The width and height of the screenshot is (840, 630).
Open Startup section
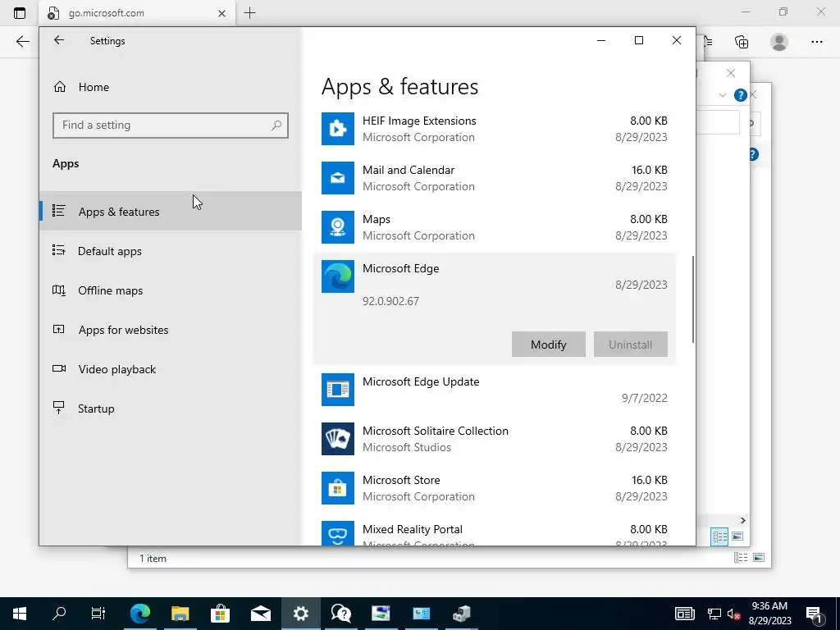point(171,409)
